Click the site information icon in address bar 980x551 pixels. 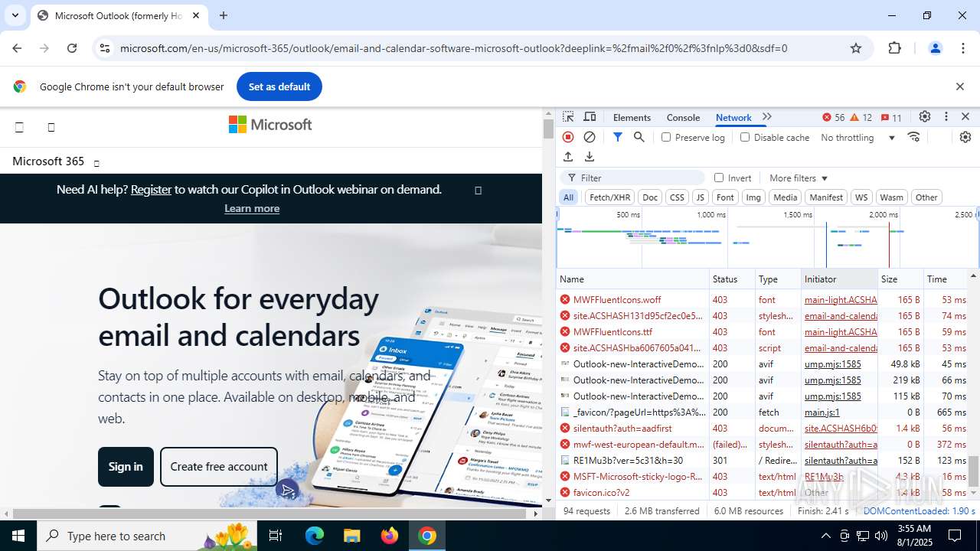pos(105,48)
